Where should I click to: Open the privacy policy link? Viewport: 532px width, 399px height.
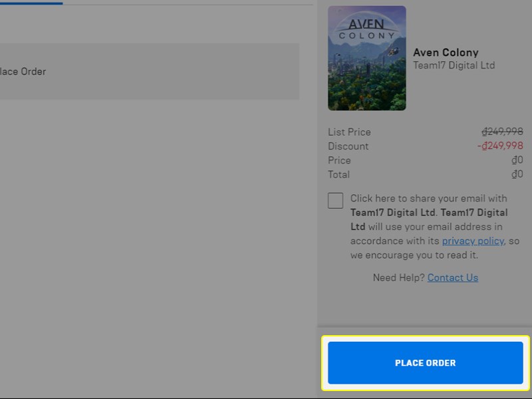[x=473, y=241]
